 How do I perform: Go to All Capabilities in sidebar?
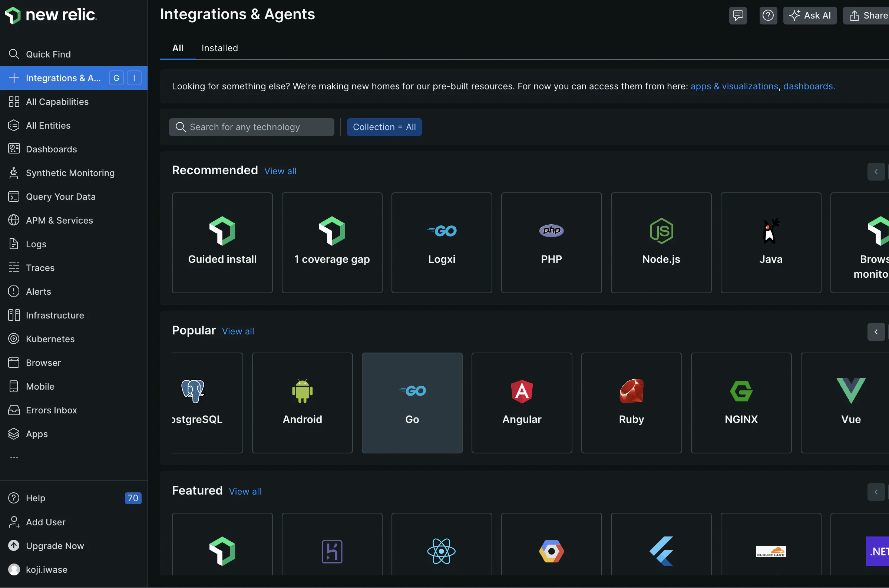pos(73,102)
